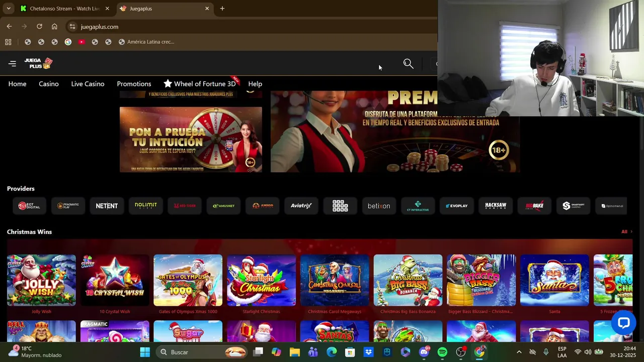
Task: Switch to the Juegaplus tab
Action: tap(165, 9)
